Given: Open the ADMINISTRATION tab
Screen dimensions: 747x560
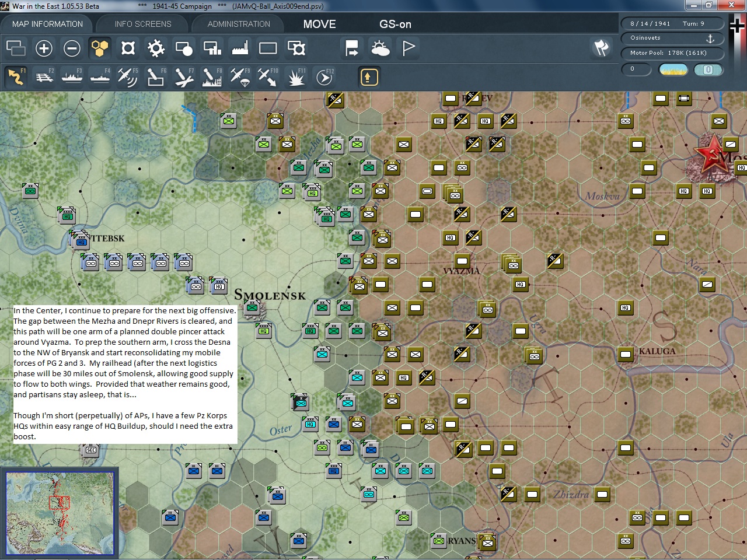Looking at the screenshot, I should tap(239, 24).
